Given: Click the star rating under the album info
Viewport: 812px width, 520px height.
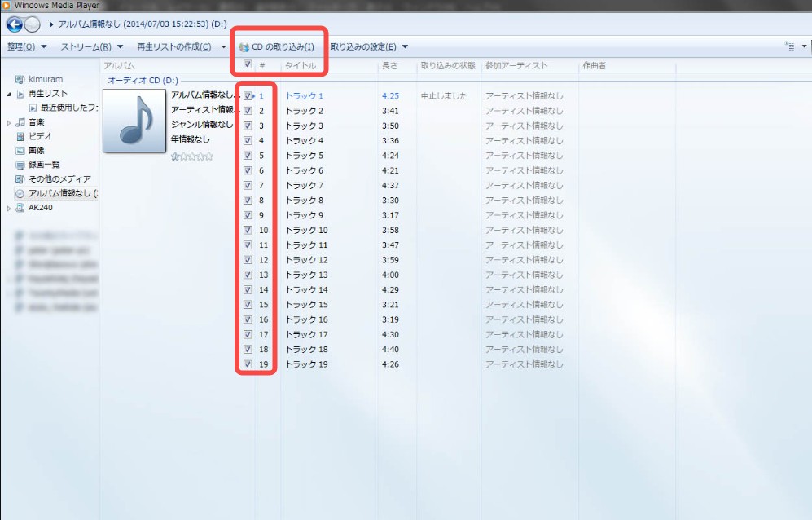Looking at the screenshot, I should click(x=192, y=156).
